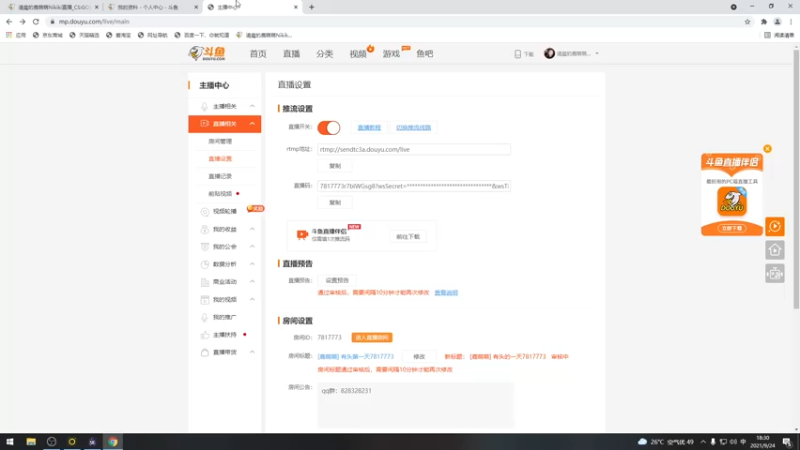Open 鱼吧 in top navigation
The image size is (800, 450).
pyautogui.click(x=424, y=54)
